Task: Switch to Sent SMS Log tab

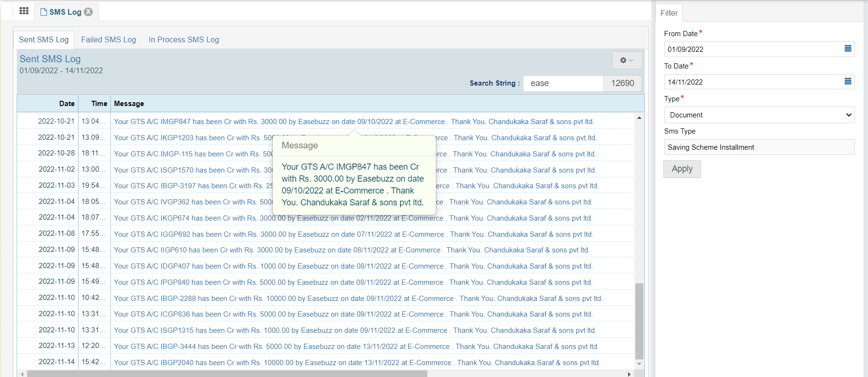Action: tap(44, 39)
